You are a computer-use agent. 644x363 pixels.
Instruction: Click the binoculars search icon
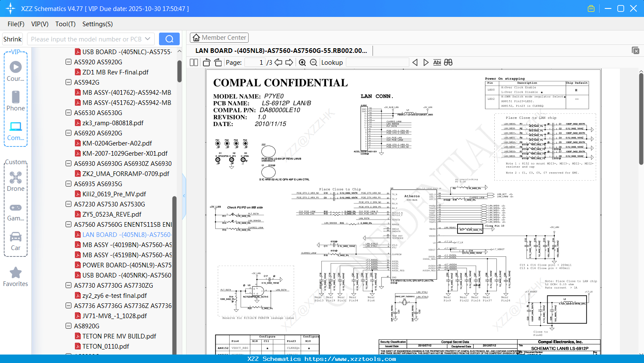pos(448,62)
